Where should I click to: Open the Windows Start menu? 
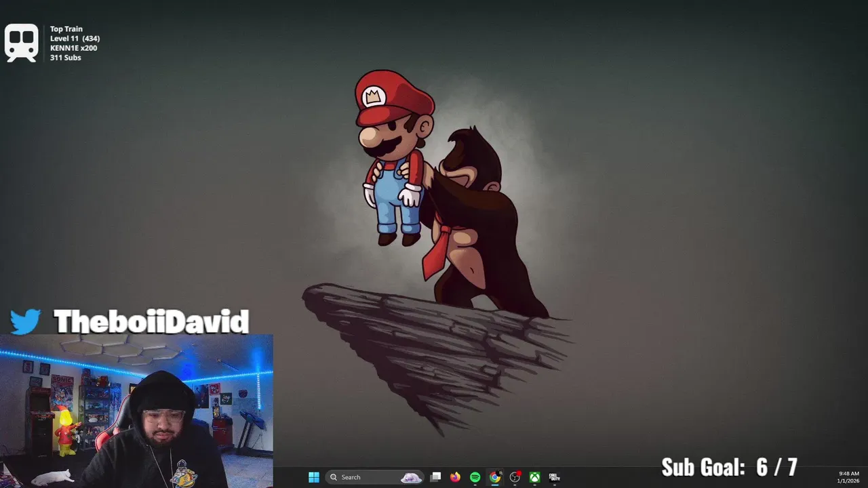[313, 477]
